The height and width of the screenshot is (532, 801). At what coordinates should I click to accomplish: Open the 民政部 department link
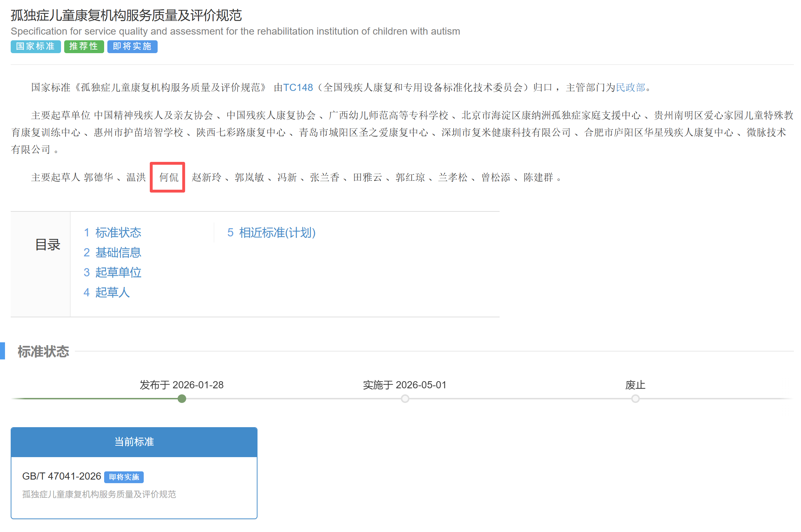(631, 87)
